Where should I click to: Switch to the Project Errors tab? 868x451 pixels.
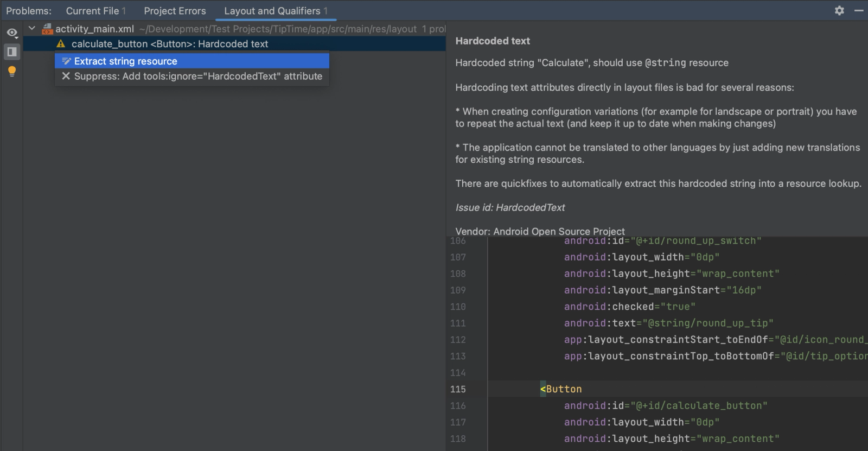point(175,11)
